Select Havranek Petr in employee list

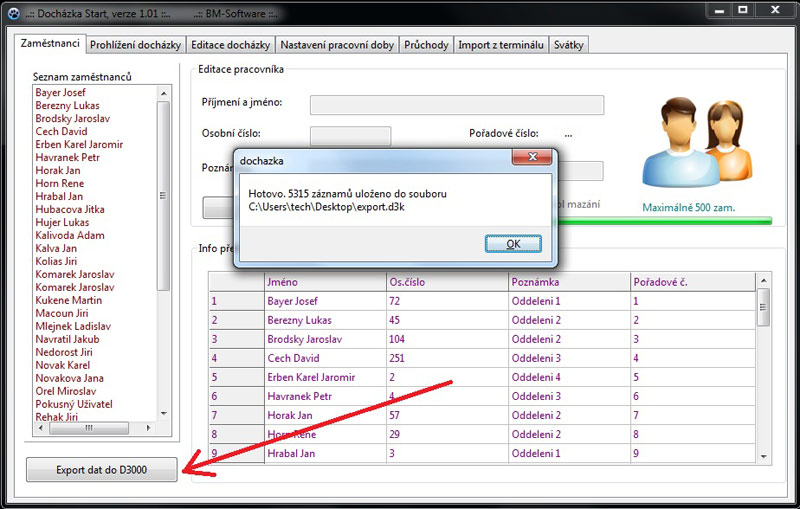[x=67, y=158]
